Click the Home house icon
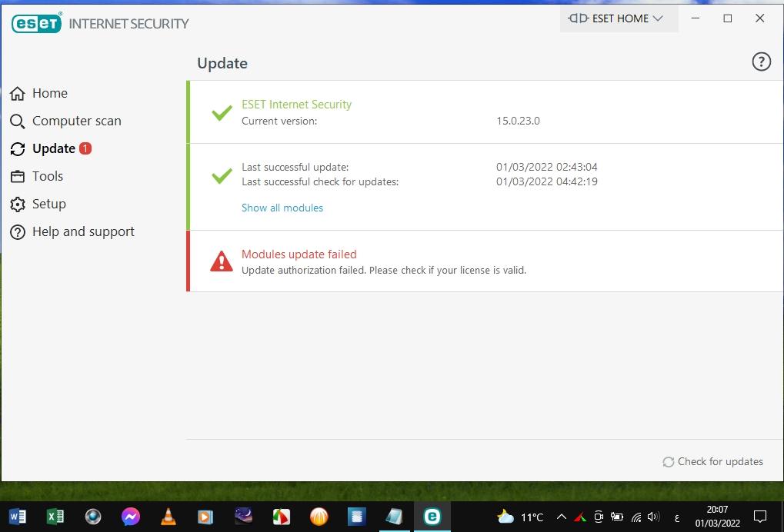Image resolution: width=784 pixels, height=532 pixels. 18,94
